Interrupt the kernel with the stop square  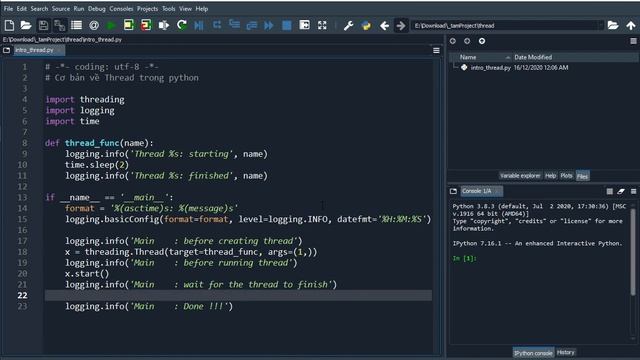[609, 191]
